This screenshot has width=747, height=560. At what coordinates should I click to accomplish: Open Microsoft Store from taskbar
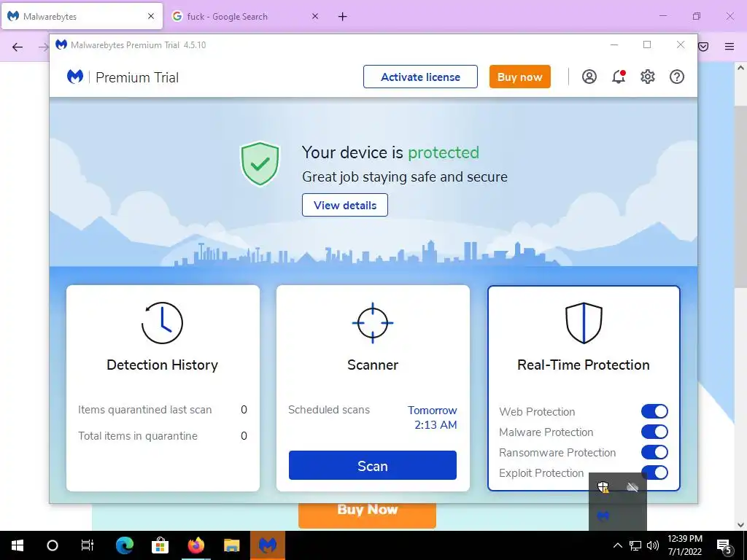click(x=160, y=545)
